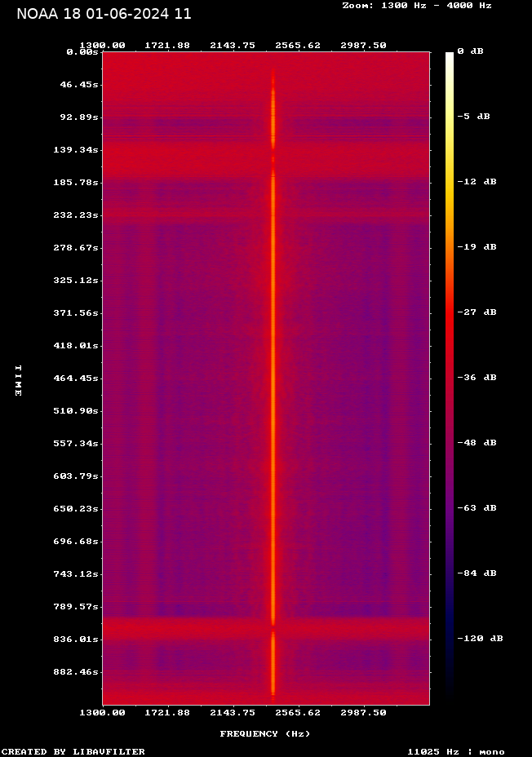Image resolution: width=532 pixels, height=757 pixels.
Task: Pick the -48 dB color scale label
Action: 477,443
